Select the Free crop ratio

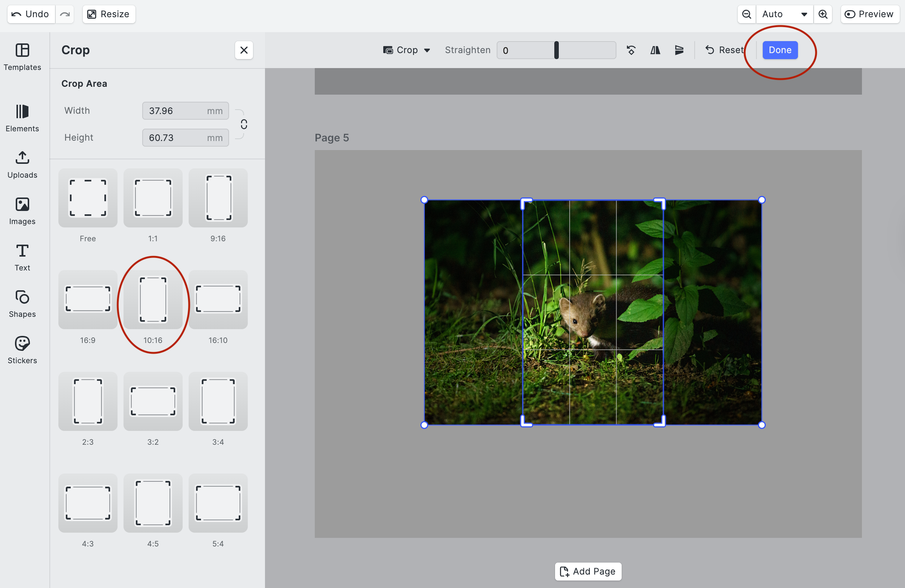click(88, 198)
